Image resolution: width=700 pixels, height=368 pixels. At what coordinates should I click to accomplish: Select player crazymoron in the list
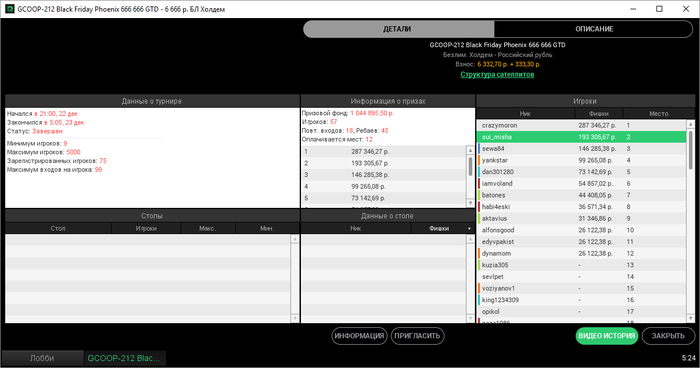582,125
